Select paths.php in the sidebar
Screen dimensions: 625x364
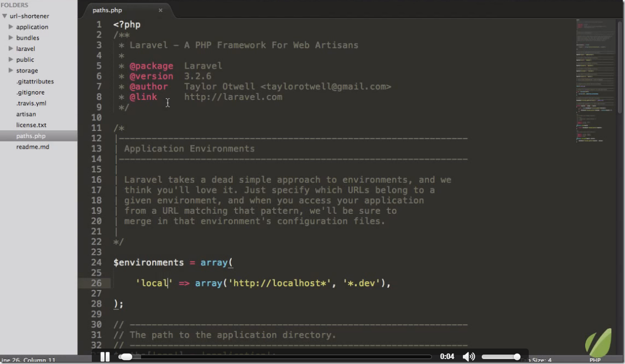30,136
